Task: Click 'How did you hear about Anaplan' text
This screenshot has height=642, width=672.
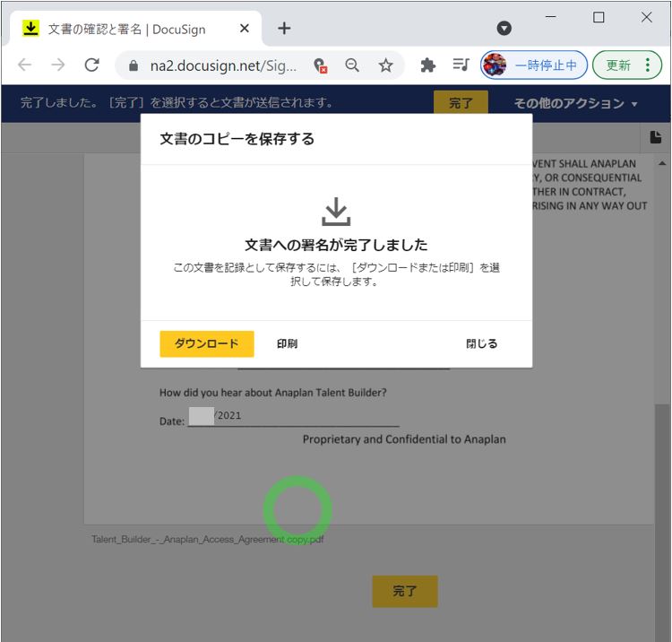Action: [273, 393]
